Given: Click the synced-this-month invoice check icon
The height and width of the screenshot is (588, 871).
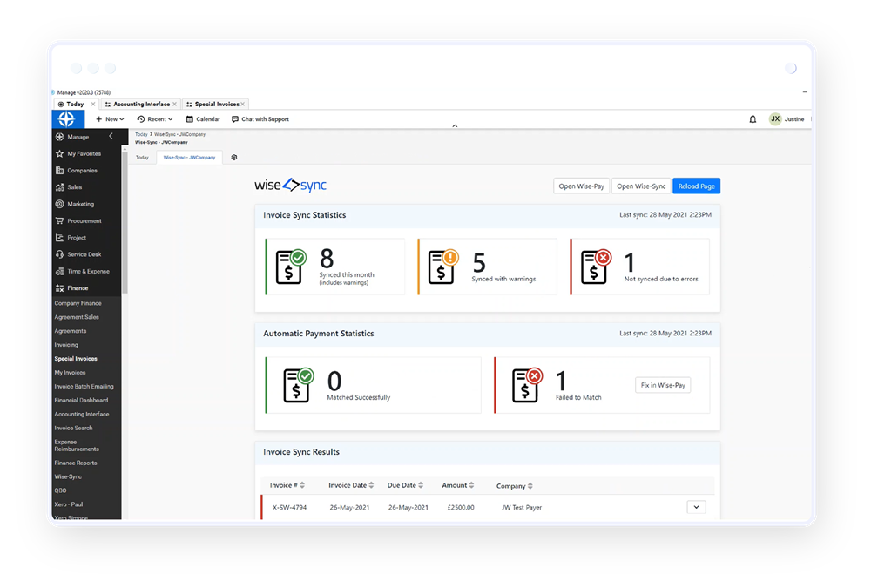Looking at the screenshot, I should (291, 267).
